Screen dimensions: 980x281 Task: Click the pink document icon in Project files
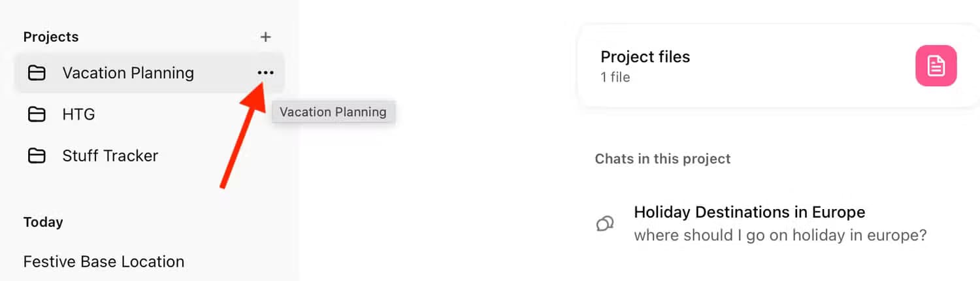936,66
